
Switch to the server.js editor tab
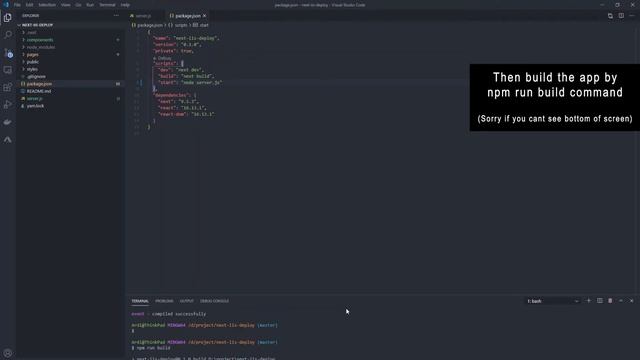click(x=143, y=16)
